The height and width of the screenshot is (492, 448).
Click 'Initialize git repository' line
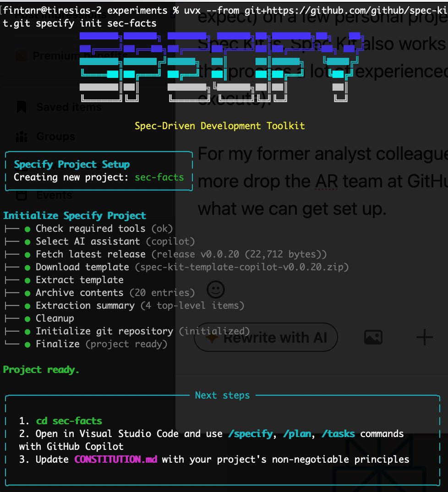tap(143, 331)
